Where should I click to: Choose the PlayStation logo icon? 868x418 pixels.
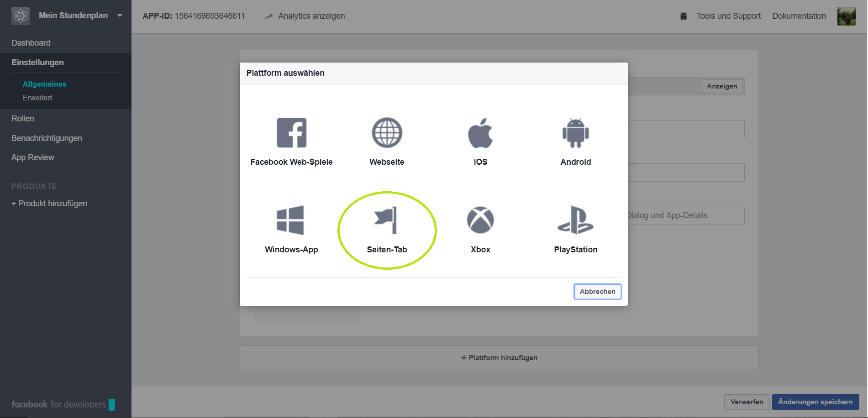[x=575, y=220]
